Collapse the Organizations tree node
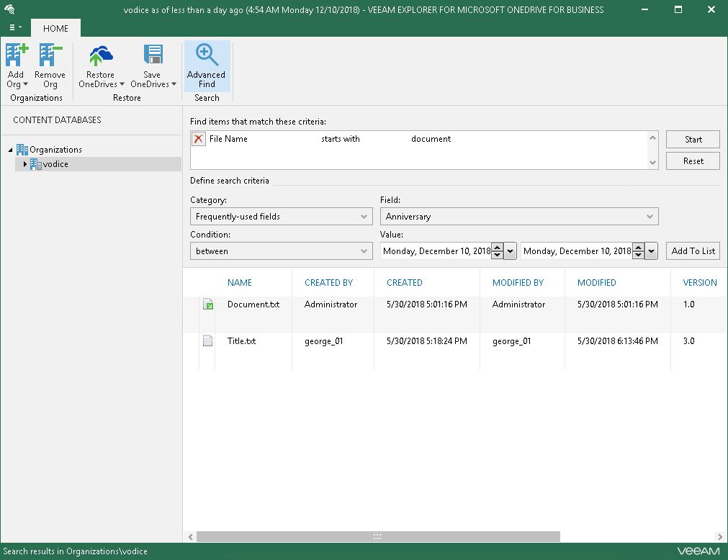The height and width of the screenshot is (560, 728). click(11, 150)
